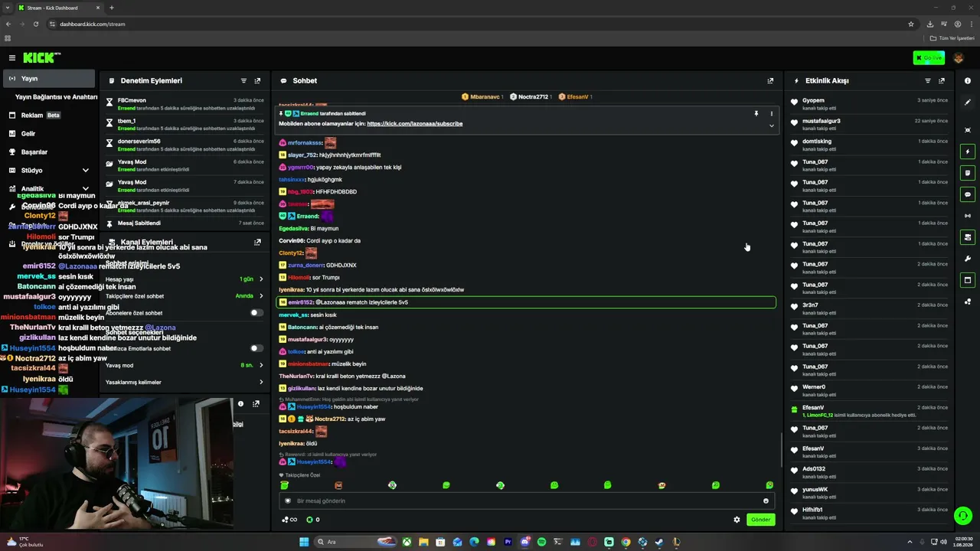Open Spotify from the taskbar
This screenshot has height=551, width=980.
point(541,542)
